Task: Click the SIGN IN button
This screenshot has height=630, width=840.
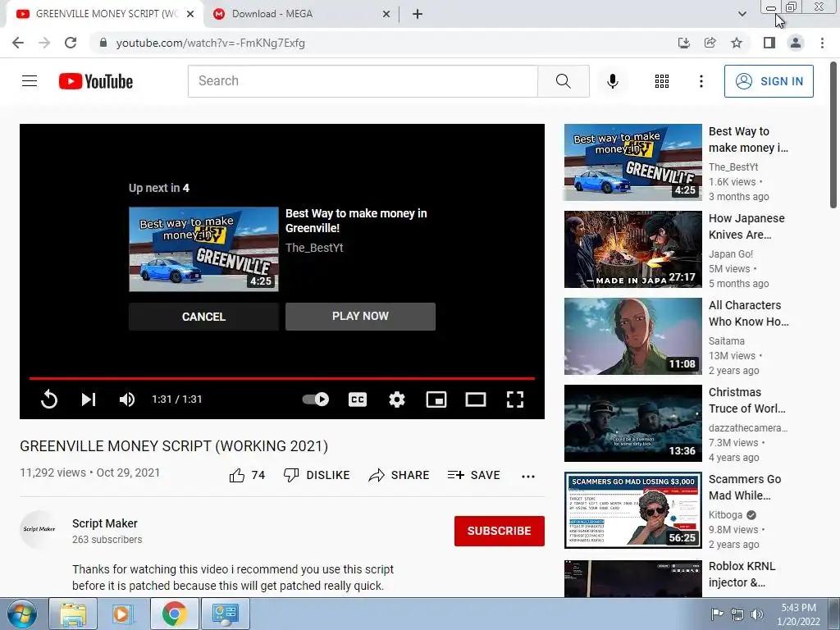Action: [x=769, y=81]
